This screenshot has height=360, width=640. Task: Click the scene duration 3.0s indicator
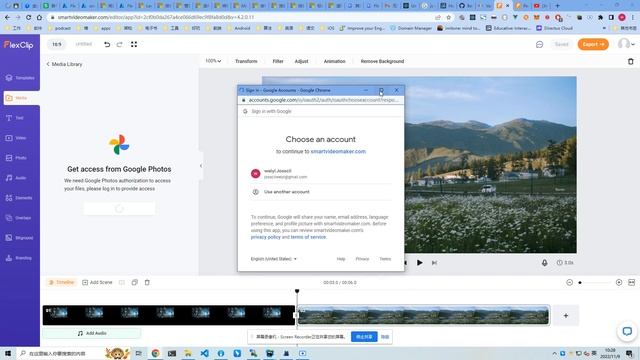[x=565, y=263]
